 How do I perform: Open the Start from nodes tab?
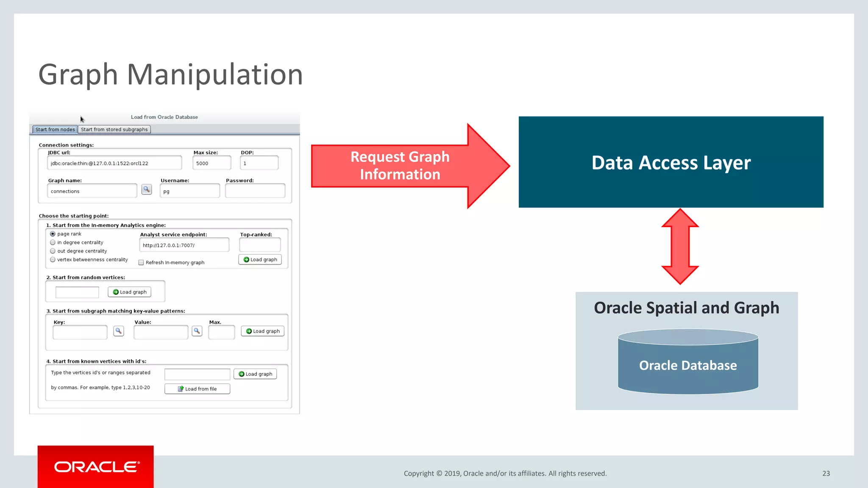(55, 130)
